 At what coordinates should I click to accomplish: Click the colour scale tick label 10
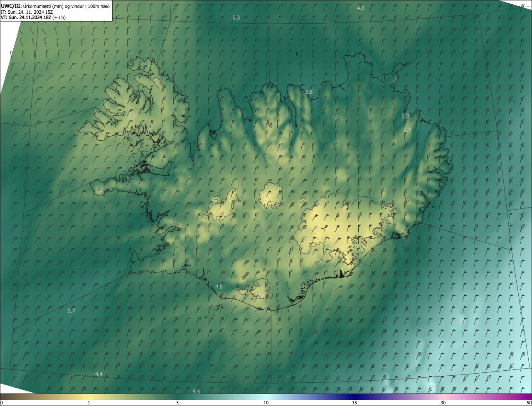[x=266, y=403]
